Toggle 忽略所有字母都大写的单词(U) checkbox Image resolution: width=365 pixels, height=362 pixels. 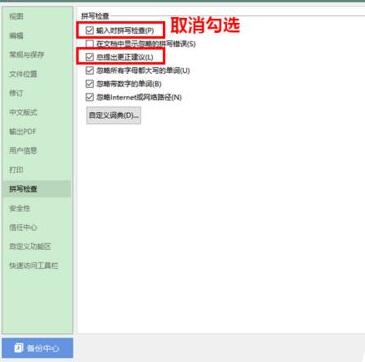pos(89,70)
